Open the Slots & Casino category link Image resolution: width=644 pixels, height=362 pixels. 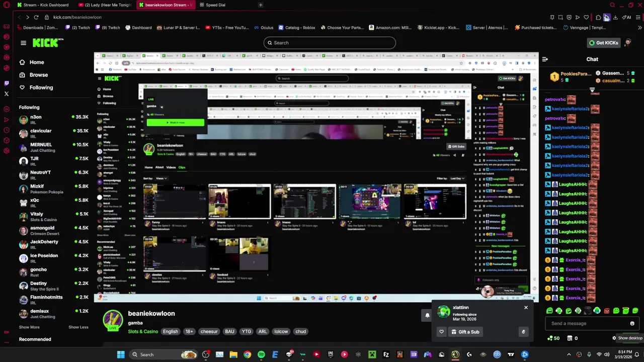pos(143,331)
